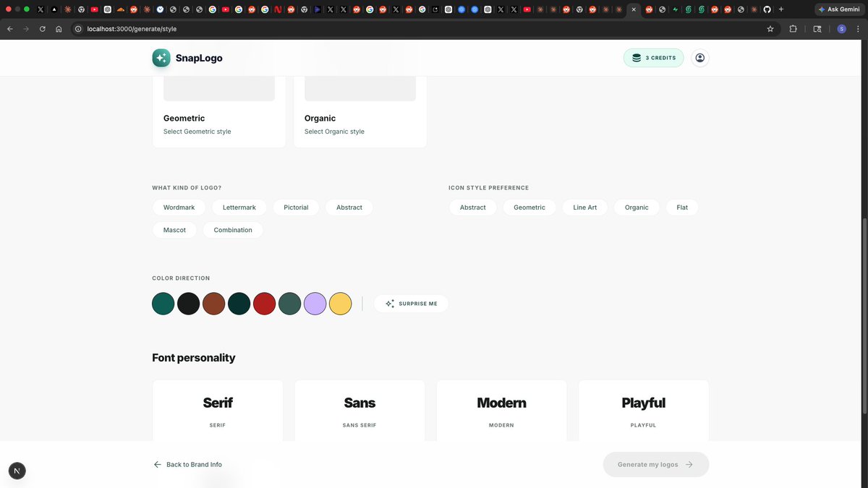This screenshot has height=488, width=868.
Task: Pick Abstract under Icon Style Preference
Action: tap(473, 207)
